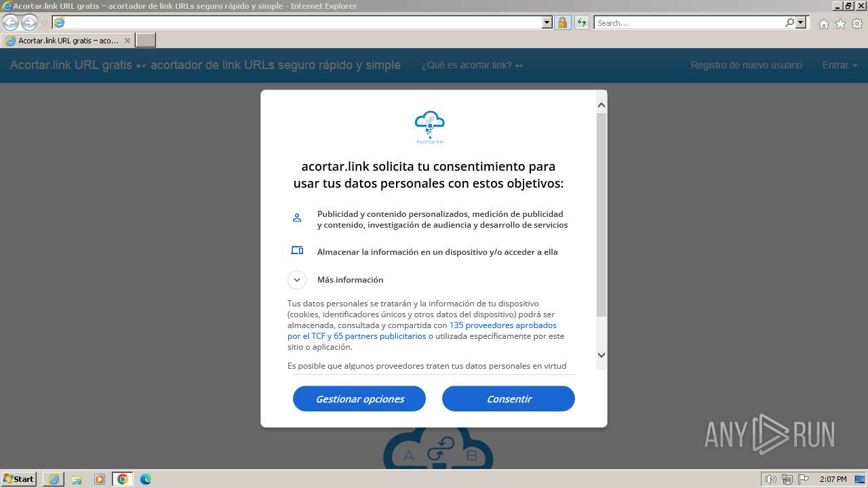
Task: Click the network tray icon
Action: 787,479
